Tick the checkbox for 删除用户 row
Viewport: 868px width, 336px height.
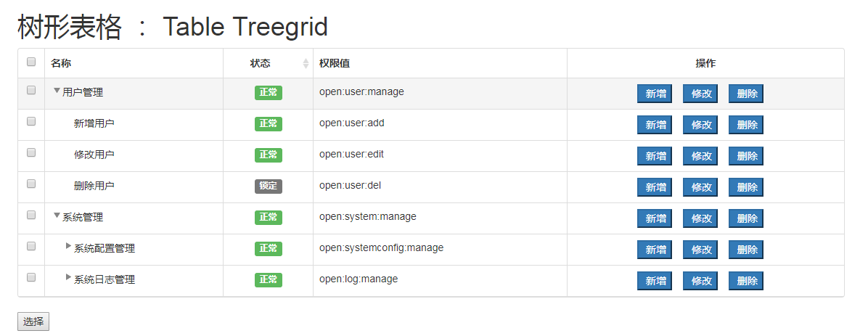31,184
